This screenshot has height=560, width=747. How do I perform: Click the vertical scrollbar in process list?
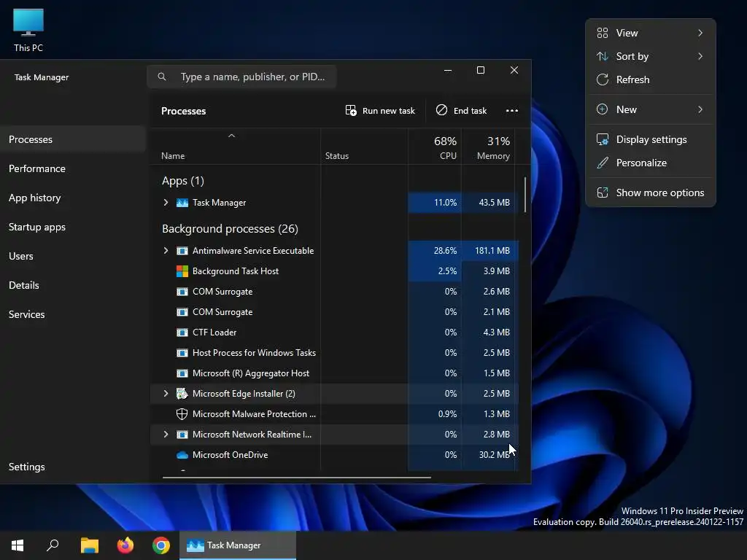[525, 194]
